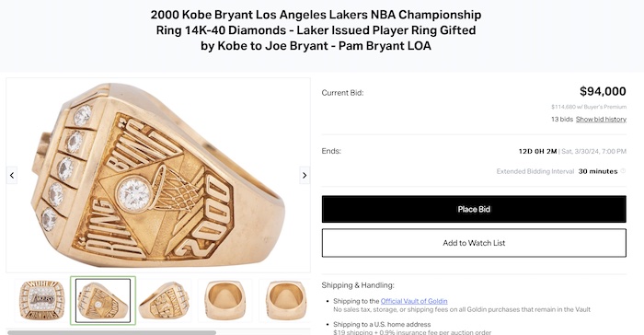
Task: Click the previous image arrow
Action: (12, 176)
